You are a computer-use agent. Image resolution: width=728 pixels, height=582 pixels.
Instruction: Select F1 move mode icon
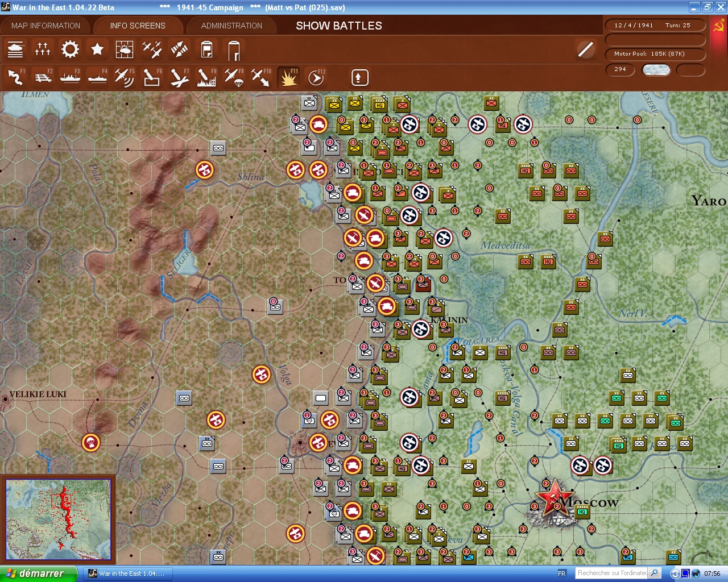(15, 77)
